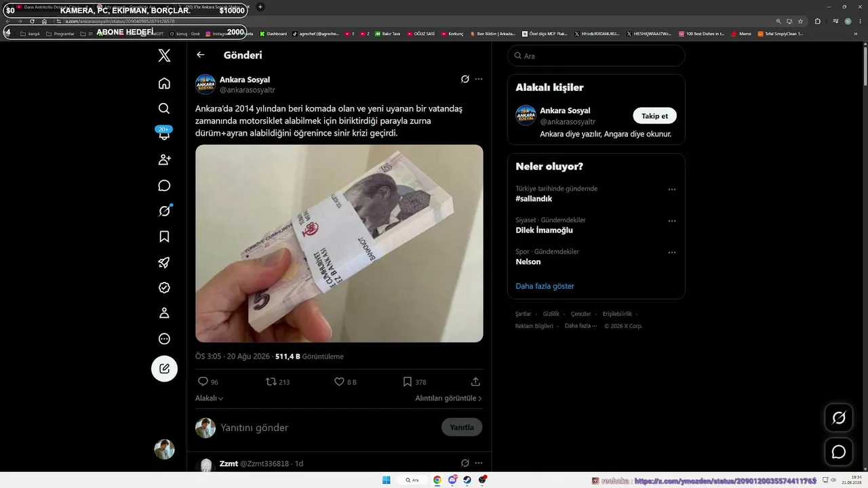Open Grok explain icon on Ankara Sosyal post
This screenshot has width=868, height=488.
point(465,79)
